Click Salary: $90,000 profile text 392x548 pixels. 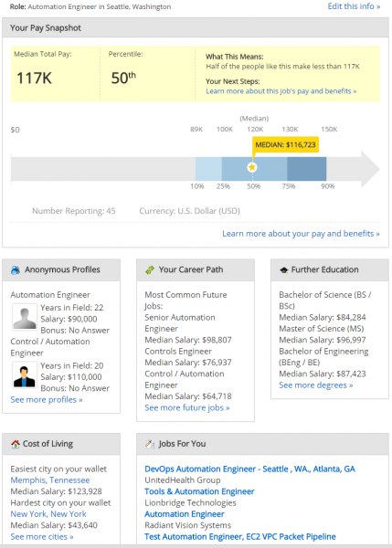point(69,319)
